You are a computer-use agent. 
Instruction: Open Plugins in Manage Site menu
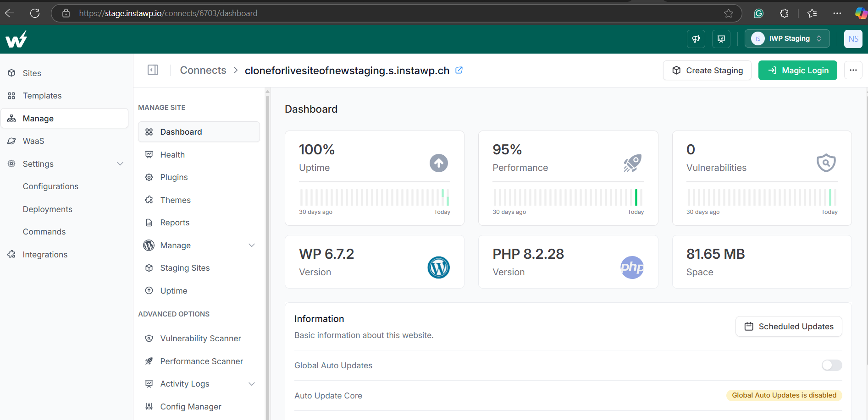pyautogui.click(x=199, y=177)
